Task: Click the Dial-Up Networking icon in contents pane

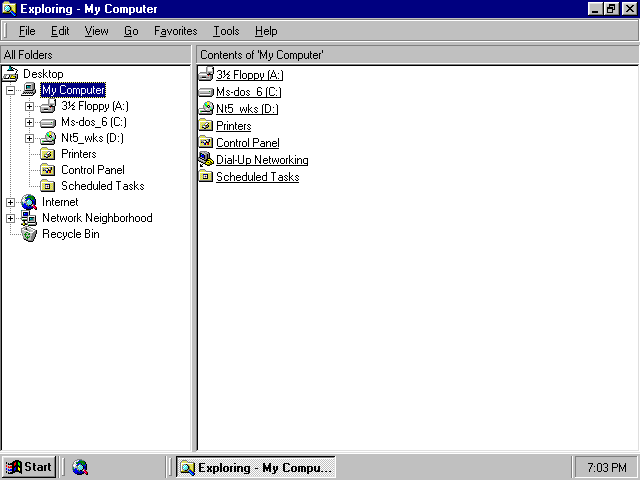Action: (206, 160)
